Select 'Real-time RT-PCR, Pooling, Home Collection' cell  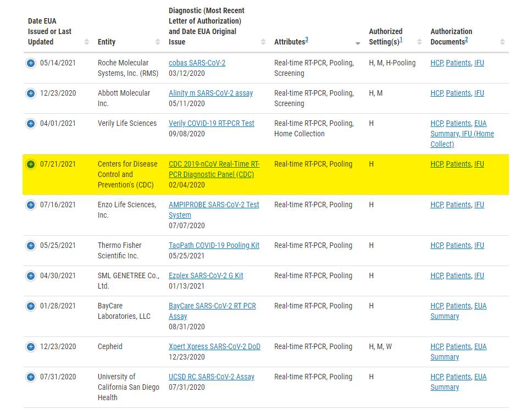(x=314, y=128)
